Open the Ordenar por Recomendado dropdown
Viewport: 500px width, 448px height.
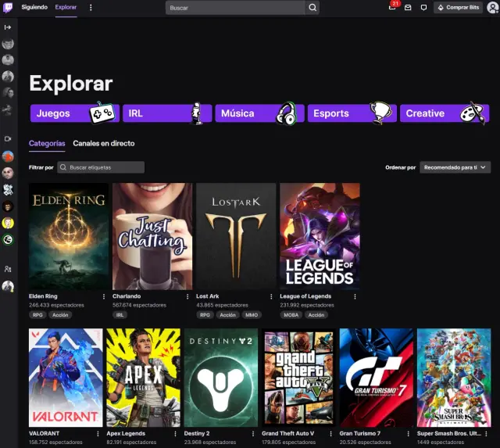(x=455, y=167)
